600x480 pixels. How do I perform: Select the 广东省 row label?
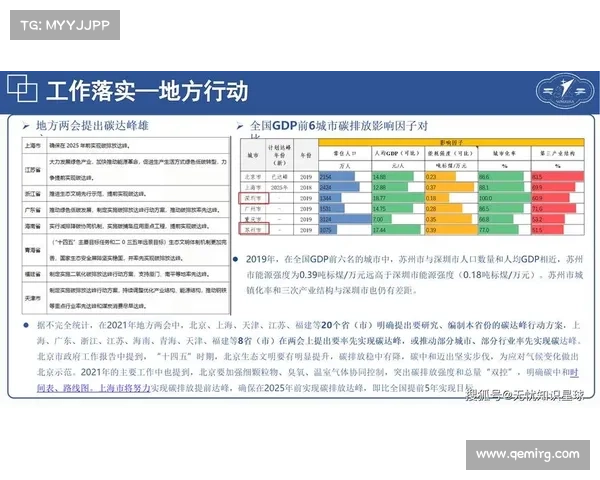click(33, 210)
